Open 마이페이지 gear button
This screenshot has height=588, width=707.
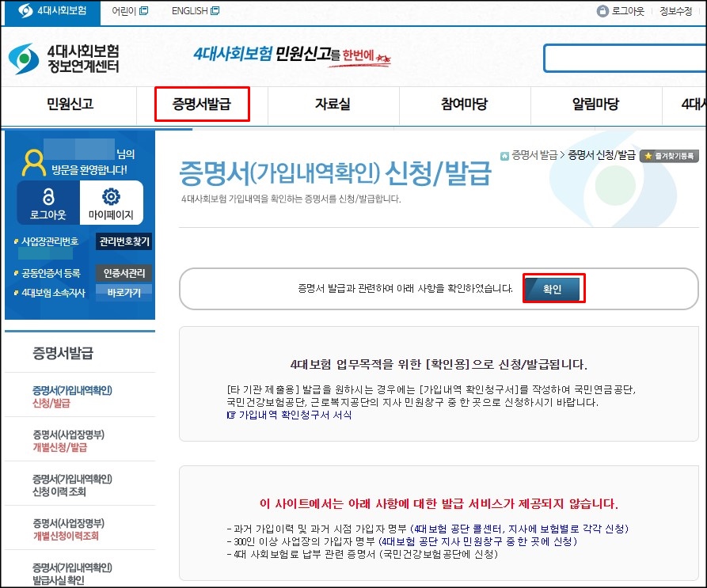112,203
